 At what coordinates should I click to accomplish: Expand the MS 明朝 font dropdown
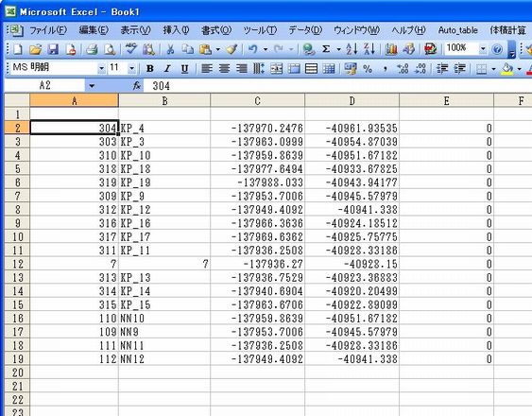(101, 69)
